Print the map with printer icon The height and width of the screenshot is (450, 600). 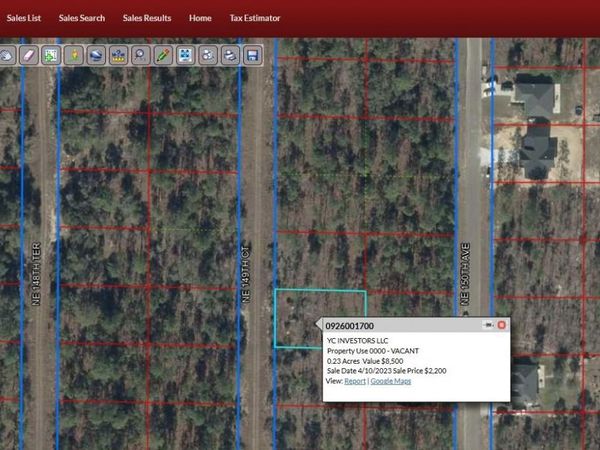230,55
